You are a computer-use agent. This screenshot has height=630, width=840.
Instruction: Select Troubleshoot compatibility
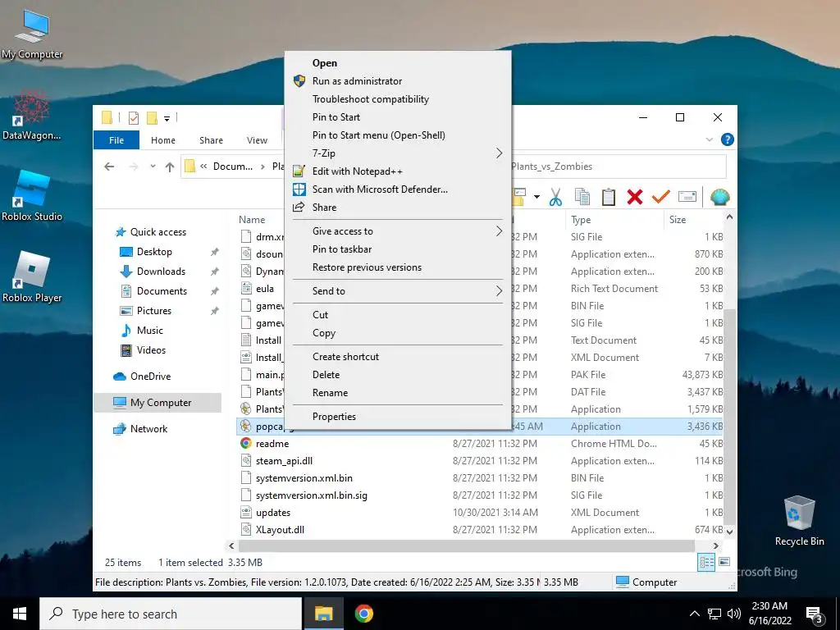(x=370, y=99)
